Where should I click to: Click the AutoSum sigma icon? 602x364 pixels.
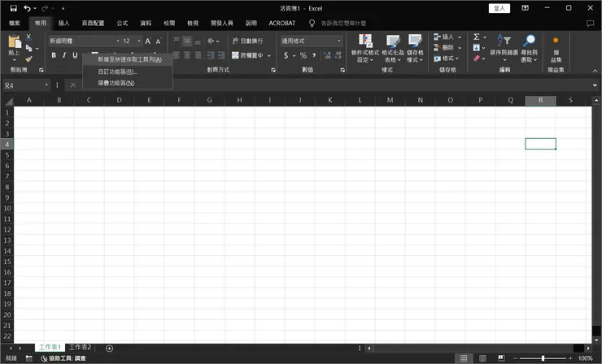477,37
